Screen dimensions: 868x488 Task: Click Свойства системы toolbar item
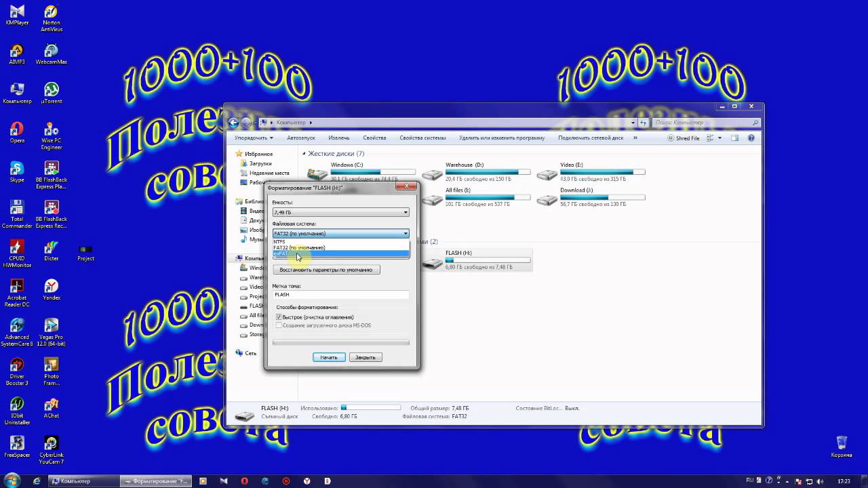click(x=422, y=138)
